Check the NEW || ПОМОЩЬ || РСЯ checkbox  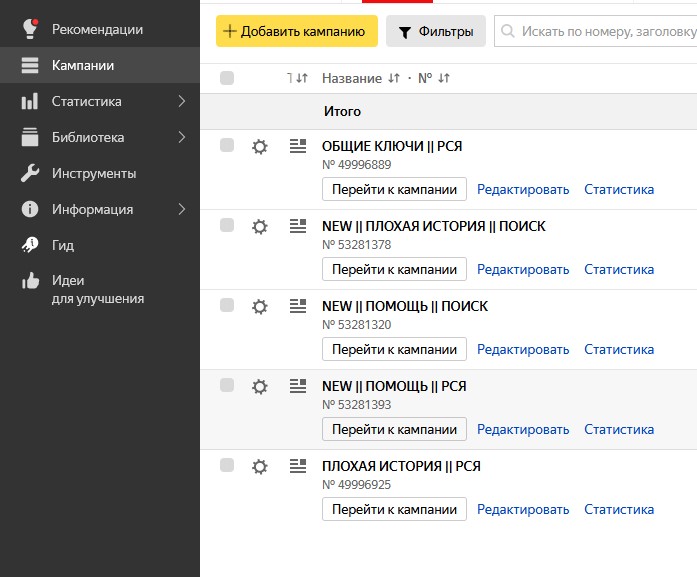pyautogui.click(x=227, y=385)
